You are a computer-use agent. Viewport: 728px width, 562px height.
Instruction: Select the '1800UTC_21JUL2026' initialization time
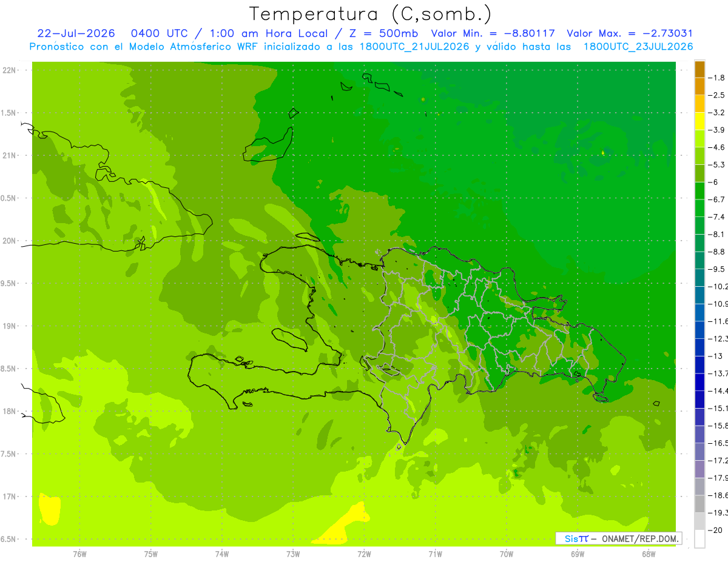click(412, 47)
